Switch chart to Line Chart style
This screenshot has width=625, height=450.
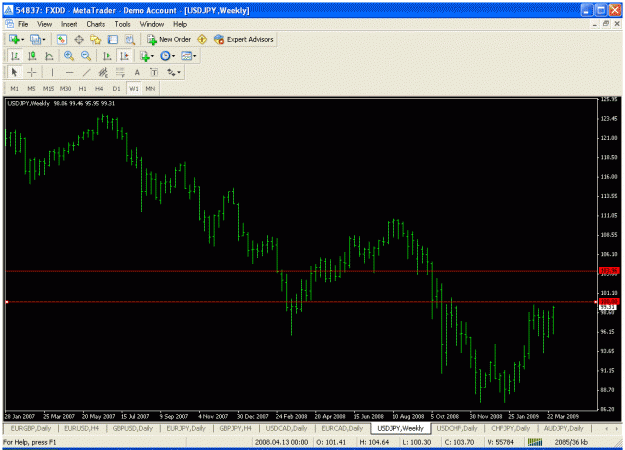[49, 56]
